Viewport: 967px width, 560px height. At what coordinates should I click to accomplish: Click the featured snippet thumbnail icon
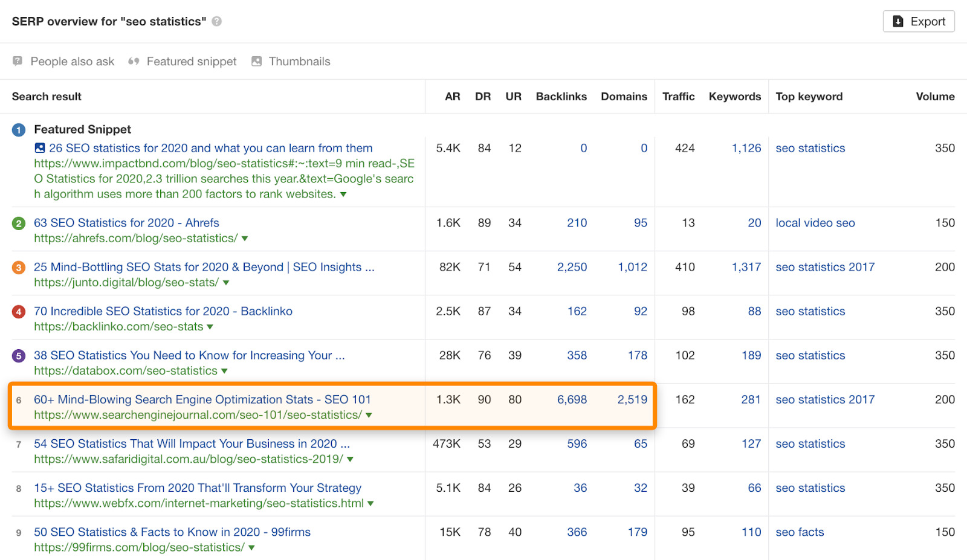[x=39, y=148]
